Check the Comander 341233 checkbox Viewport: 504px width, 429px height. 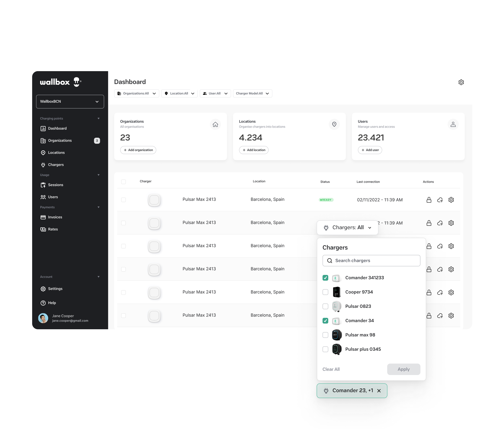pos(325,277)
